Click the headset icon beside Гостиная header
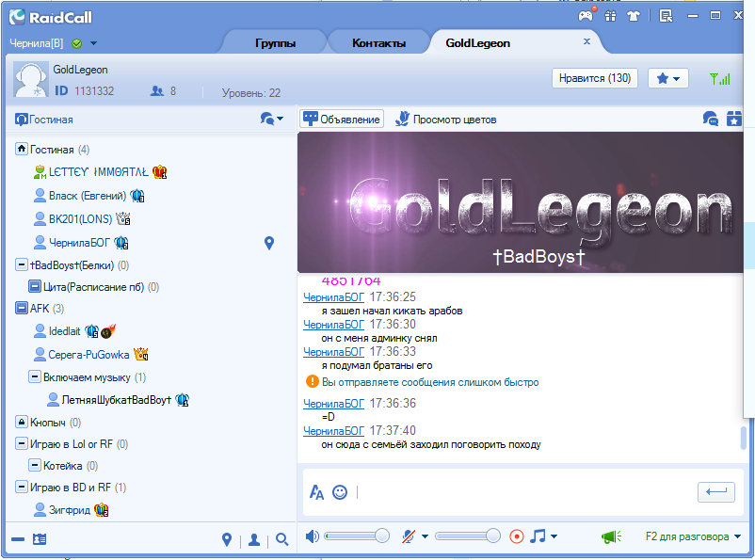Screen dimensions: 755x560 (22, 120)
